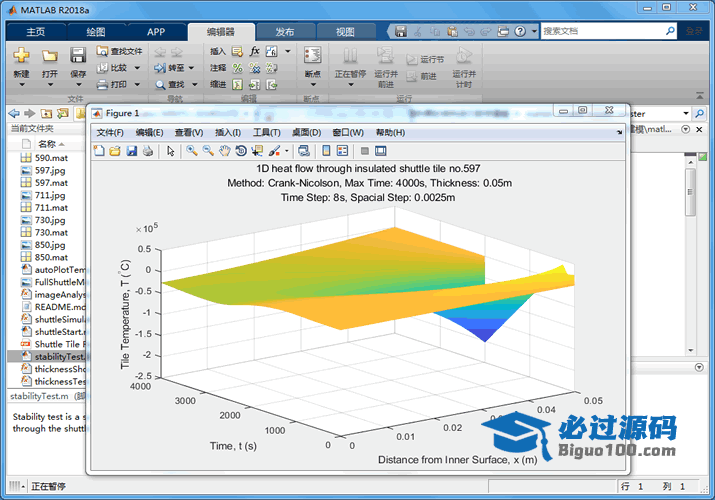The image size is (715, 500).
Task: Toggle the Zoom Out tool in Figure 1
Action: [208, 151]
